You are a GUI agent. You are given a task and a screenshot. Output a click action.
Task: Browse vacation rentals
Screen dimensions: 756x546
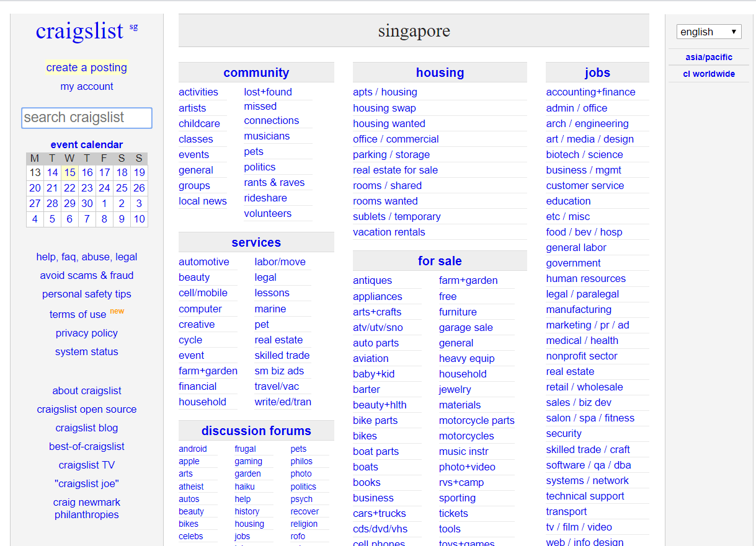click(389, 232)
